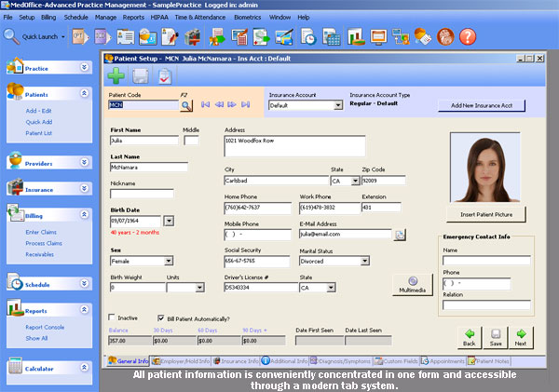
Task: Open the Sex dropdown
Action: [x=169, y=261]
